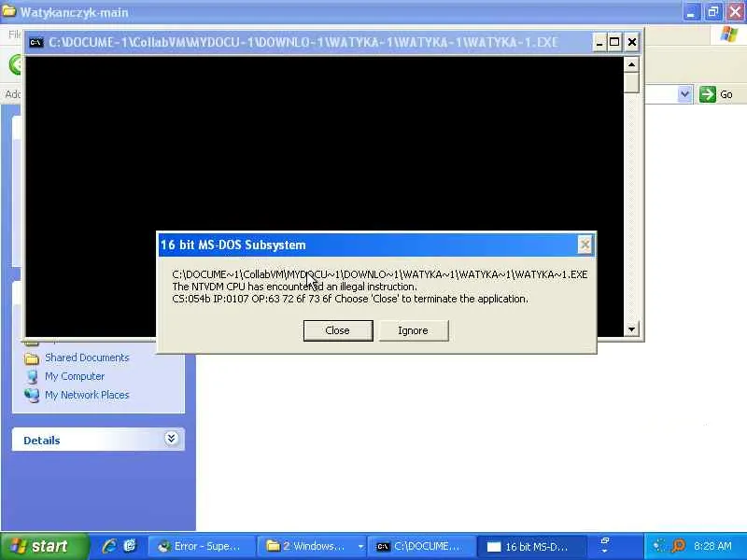Click the green Go arrow button

click(708, 94)
